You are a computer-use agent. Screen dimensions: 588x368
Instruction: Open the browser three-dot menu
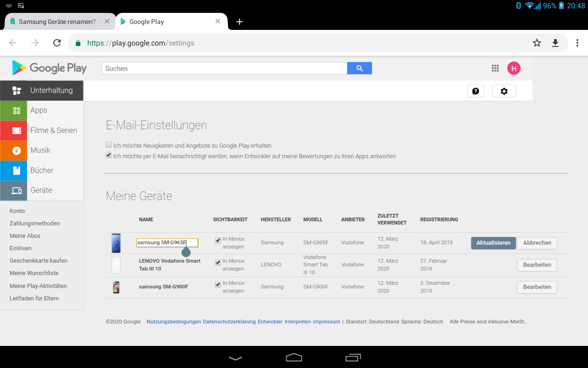(577, 43)
